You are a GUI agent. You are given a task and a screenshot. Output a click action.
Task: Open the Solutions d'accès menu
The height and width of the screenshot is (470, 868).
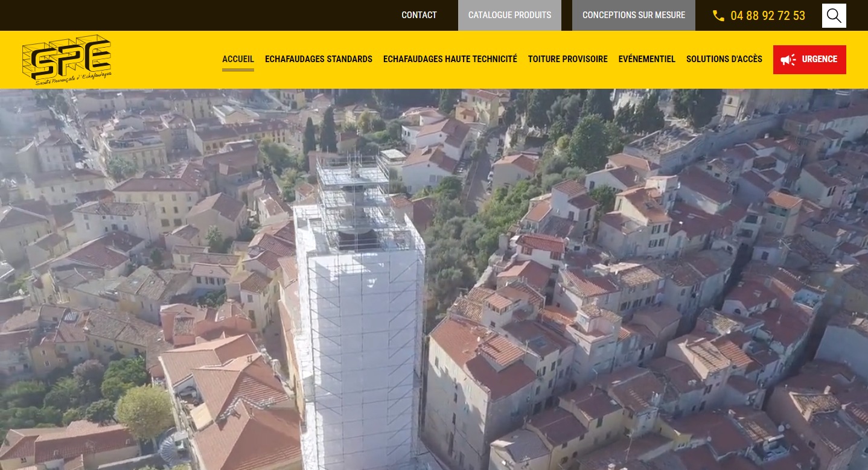click(724, 59)
